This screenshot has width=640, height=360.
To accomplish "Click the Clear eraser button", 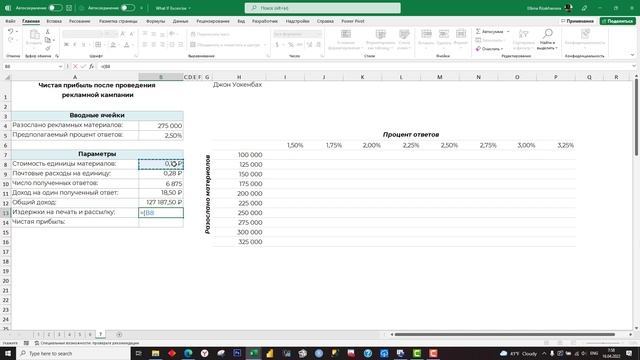I will (x=488, y=49).
